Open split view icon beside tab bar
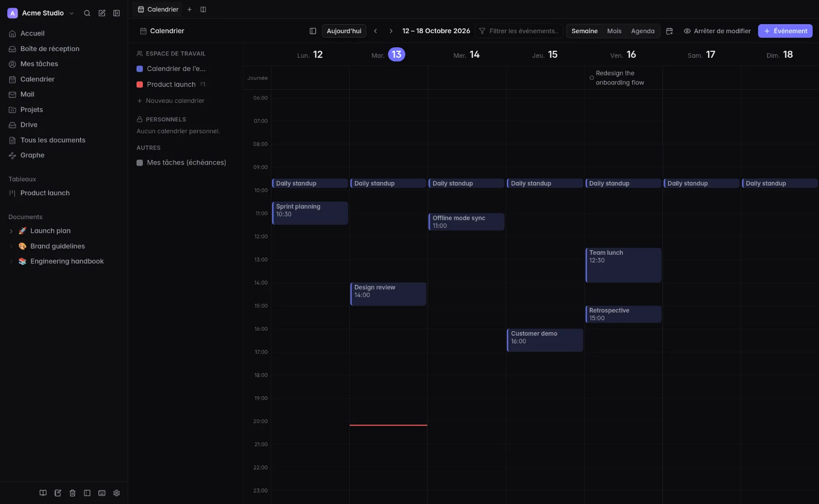This screenshot has width=819, height=504. 203,10
